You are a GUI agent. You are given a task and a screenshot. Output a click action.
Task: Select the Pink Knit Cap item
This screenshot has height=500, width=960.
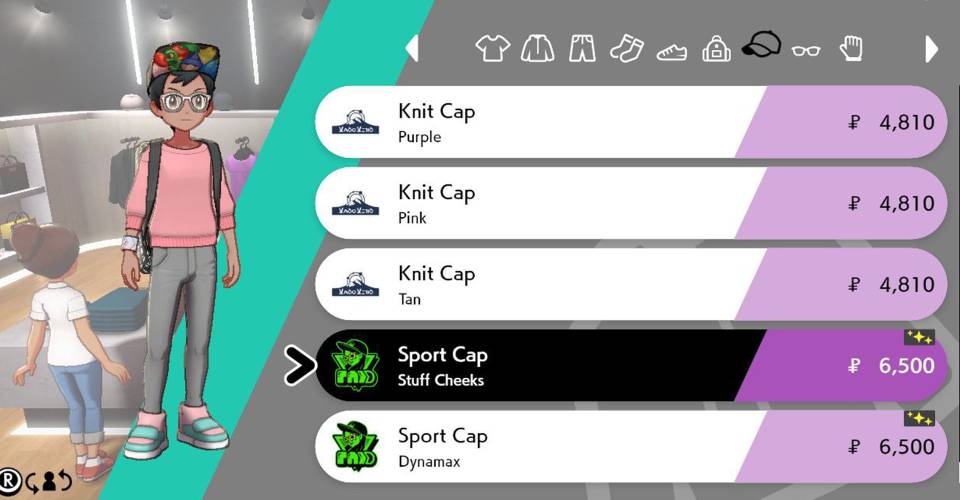click(x=631, y=203)
